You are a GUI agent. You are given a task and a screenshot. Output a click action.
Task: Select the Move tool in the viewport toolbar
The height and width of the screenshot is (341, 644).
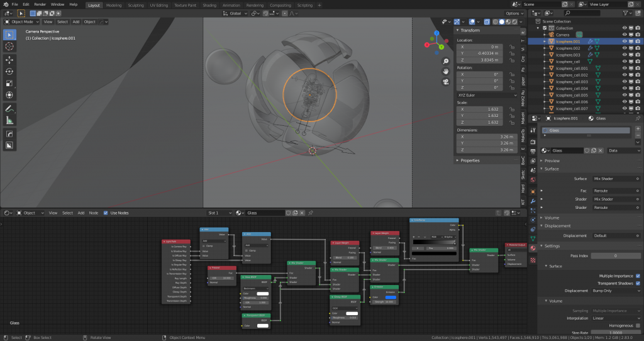click(x=9, y=60)
